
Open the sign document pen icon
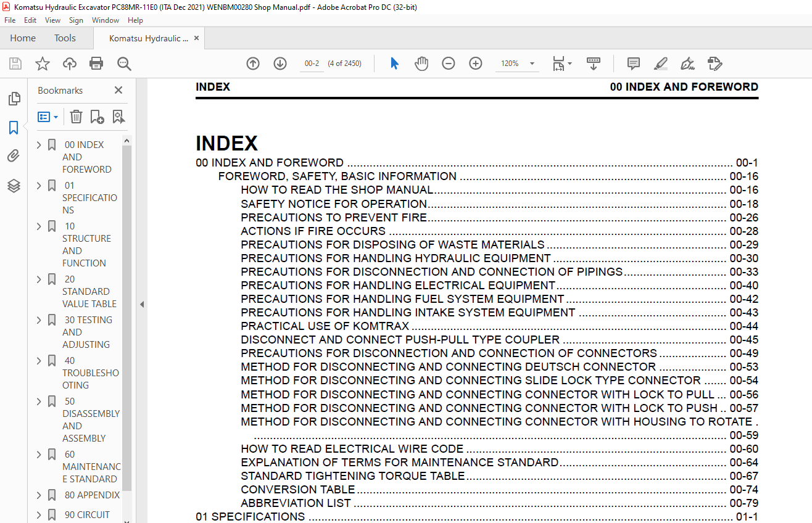click(687, 64)
